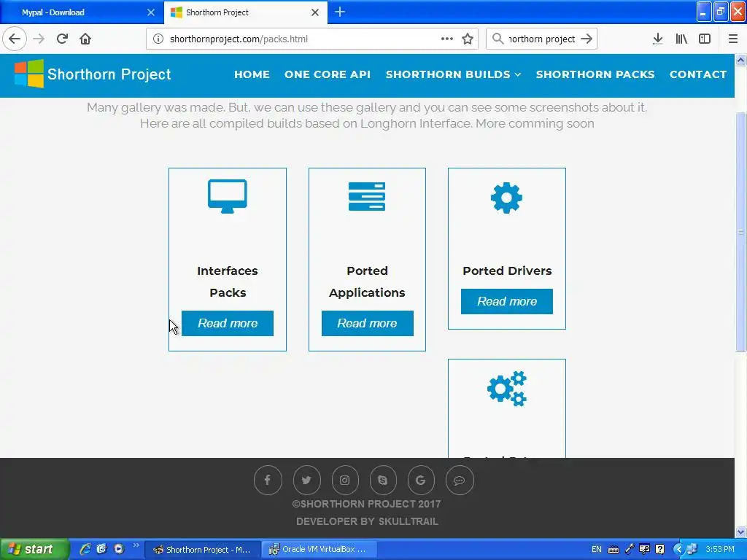Open the chat bubble footer link
The width and height of the screenshot is (747, 560).
pyautogui.click(x=460, y=480)
